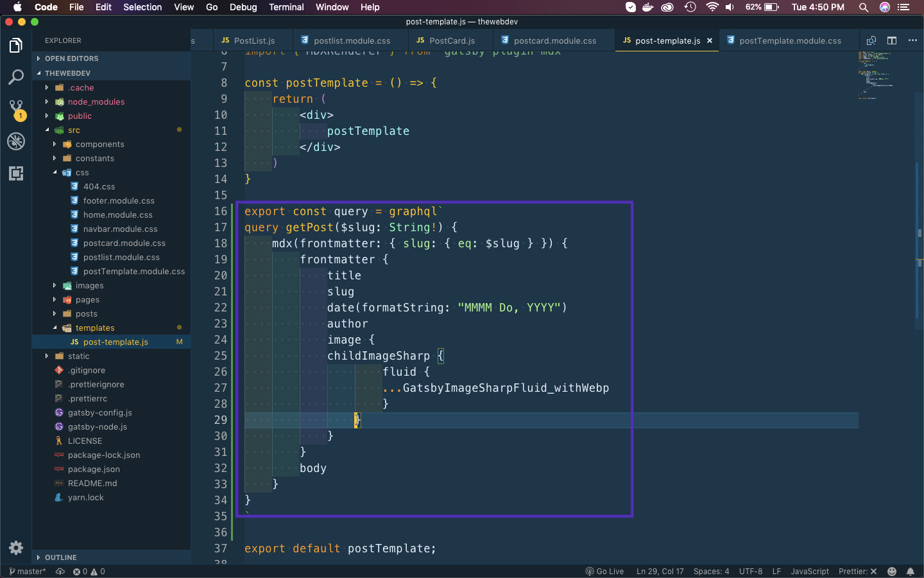
Task: Open Docker whale menu bar icon
Action: [x=648, y=7]
